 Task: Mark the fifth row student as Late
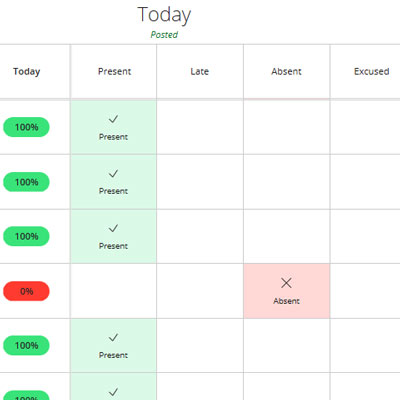pyautogui.click(x=200, y=345)
